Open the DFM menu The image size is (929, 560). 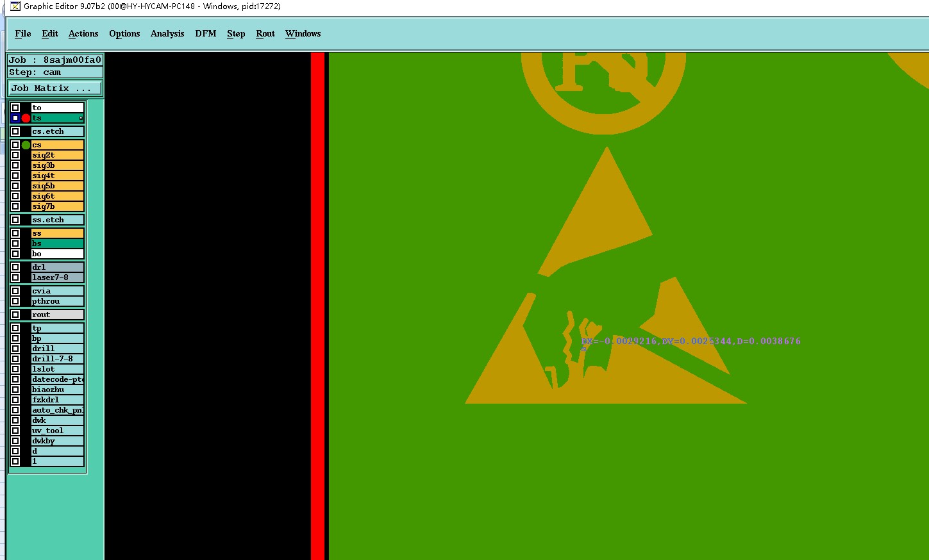(x=206, y=34)
